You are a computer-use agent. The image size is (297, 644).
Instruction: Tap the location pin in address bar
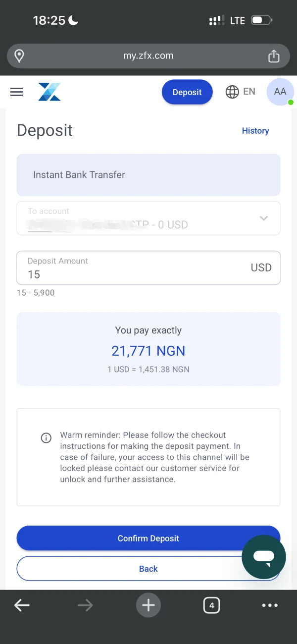[19, 56]
